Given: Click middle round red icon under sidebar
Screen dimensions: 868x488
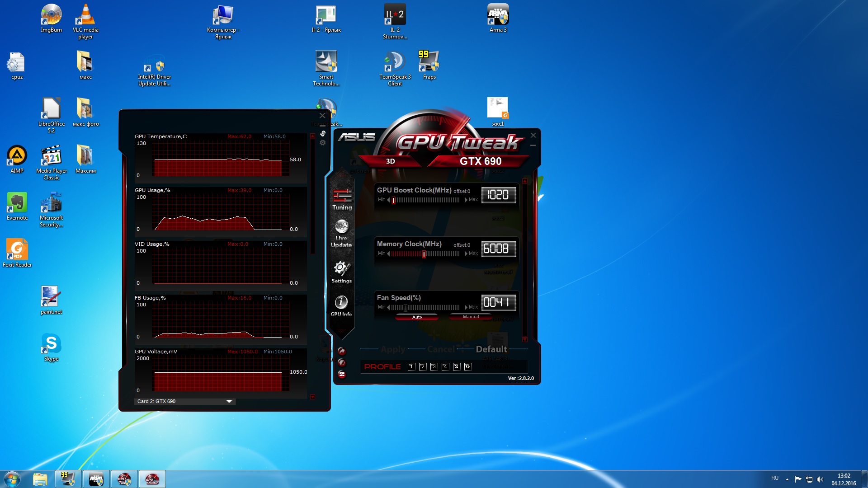Looking at the screenshot, I should [342, 362].
